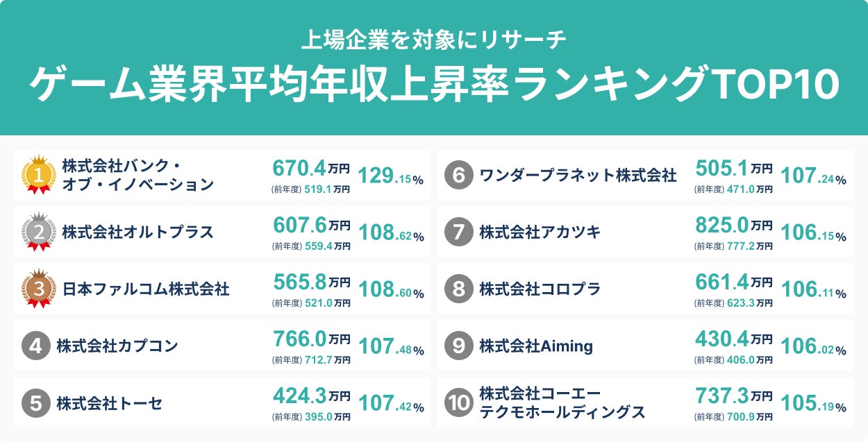Click the 株式会社Aiming company name

pos(536,346)
